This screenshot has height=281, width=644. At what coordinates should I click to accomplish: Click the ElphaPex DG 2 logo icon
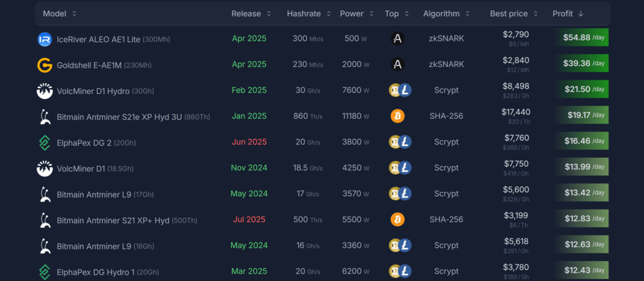pyautogui.click(x=44, y=142)
